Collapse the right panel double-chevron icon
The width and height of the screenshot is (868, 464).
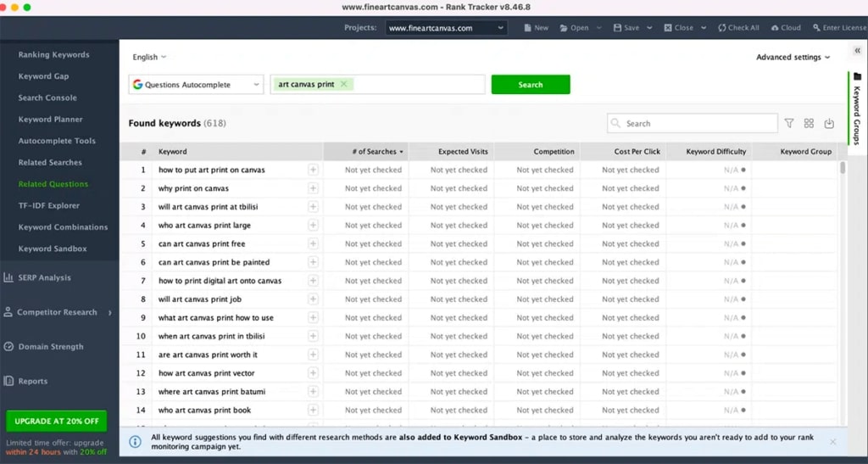[857, 50]
